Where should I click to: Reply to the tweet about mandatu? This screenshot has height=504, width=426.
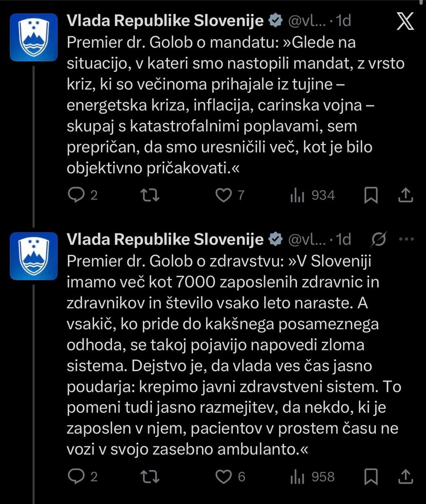(x=76, y=195)
